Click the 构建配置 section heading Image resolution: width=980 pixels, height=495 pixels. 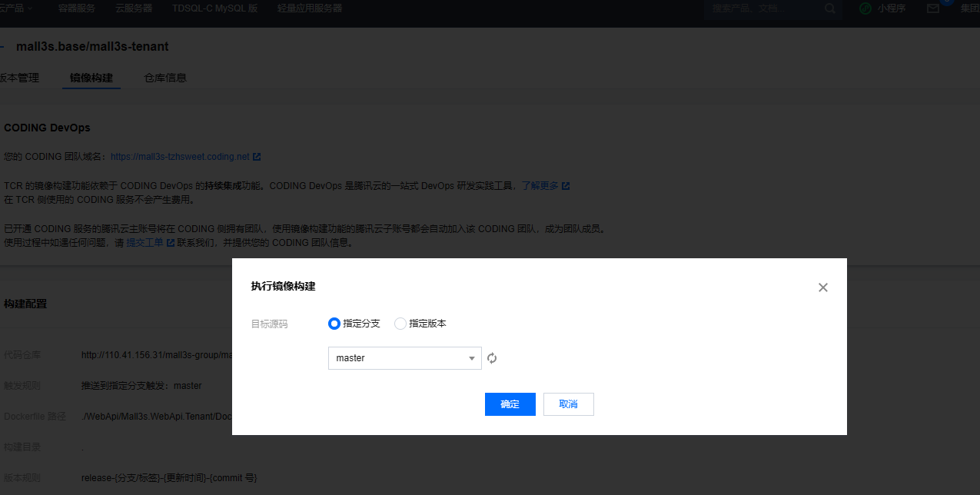[25, 304]
